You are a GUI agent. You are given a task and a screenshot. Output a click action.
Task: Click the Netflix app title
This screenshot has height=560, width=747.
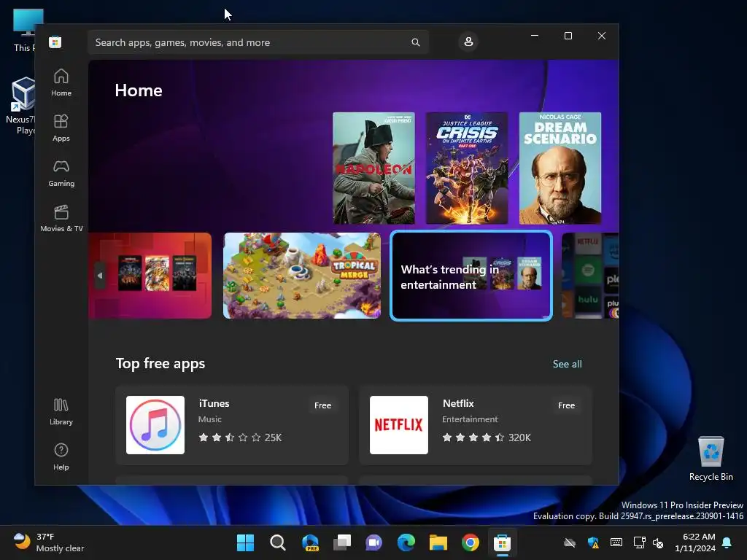point(458,403)
